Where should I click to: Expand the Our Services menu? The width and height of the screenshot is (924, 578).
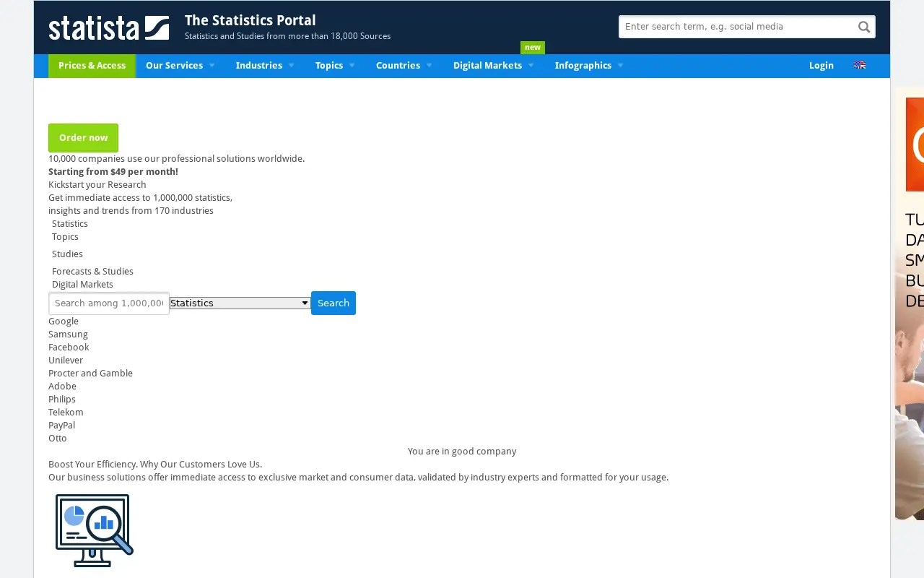[180, 66]
